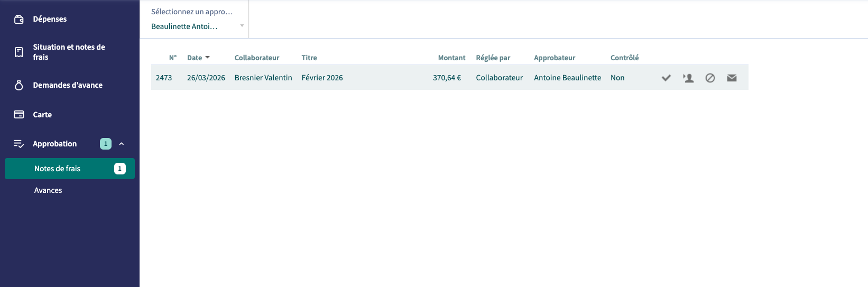This screenshot has height=287, width=868.
Task: Open the approver selection dropdown
Action: (x=194, y=26)
